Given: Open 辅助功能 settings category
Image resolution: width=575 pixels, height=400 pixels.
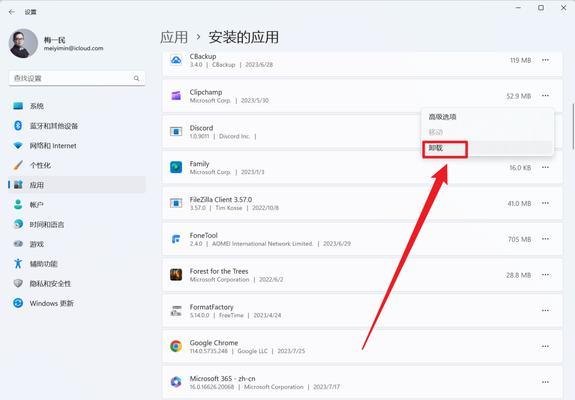Looking at the screenshot, I should [77, 264].
